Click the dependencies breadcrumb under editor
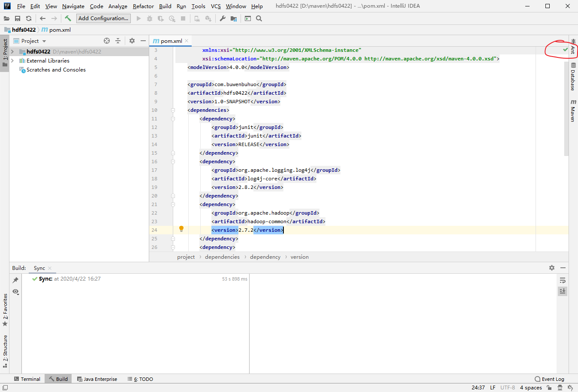Image resolution: width=578 pixels, height=392 pixels. coord(222,257)
